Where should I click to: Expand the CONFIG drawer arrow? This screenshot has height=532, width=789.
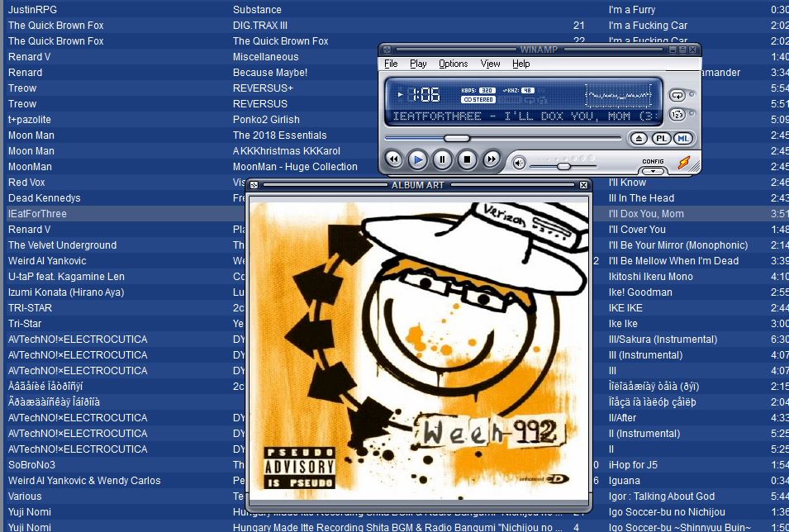[653, 171]
